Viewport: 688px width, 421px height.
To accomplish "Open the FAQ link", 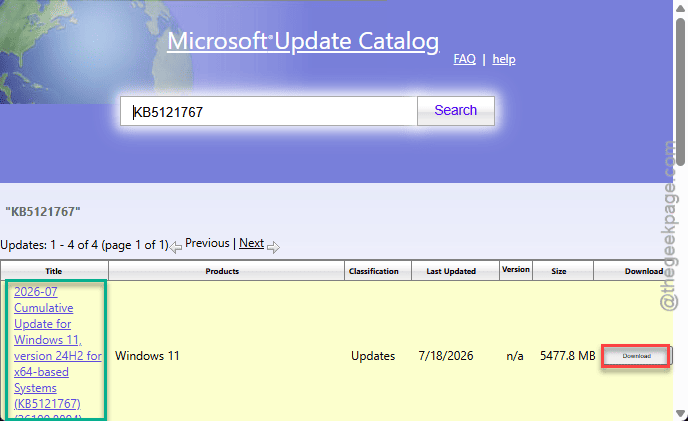I will (x=464, y=59).
